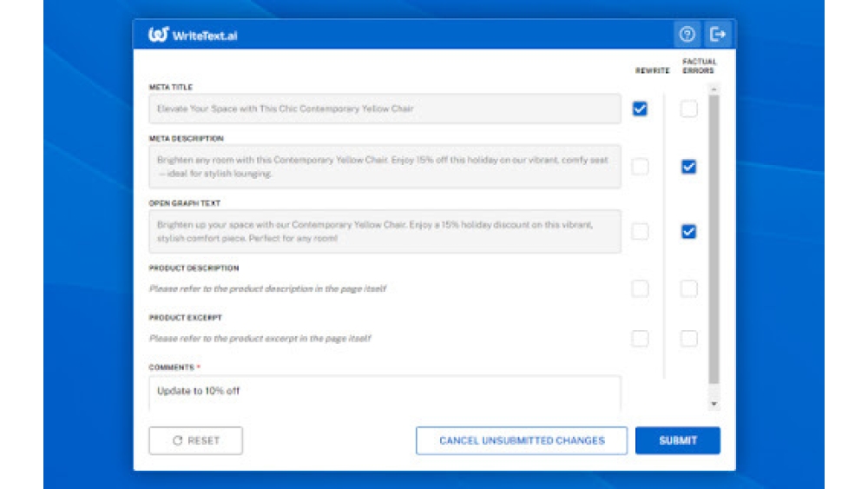Click the 'META DESCRIPTION' label

186,138
